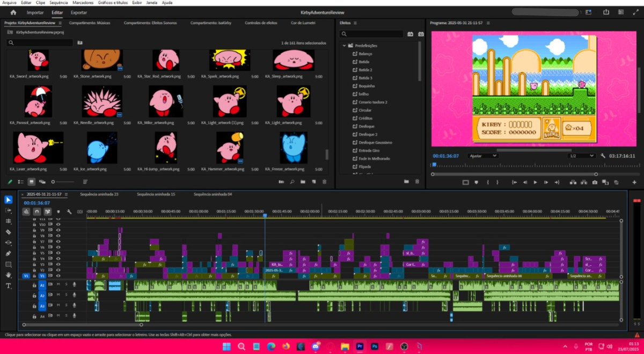Hide track V2 output eye
Image resolution: width=644 pixels, height=354 pixels.
58,270
